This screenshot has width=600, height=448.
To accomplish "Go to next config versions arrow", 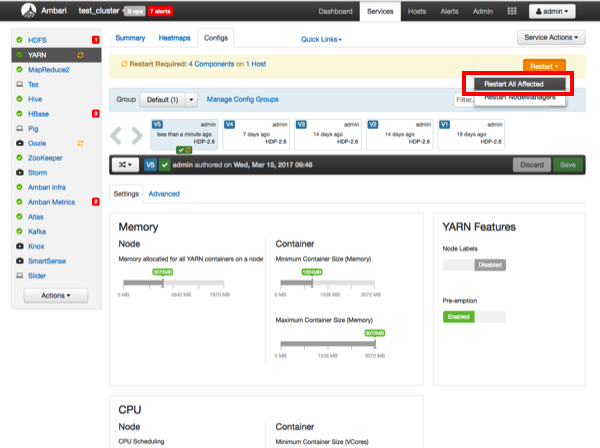I will 137,135.
